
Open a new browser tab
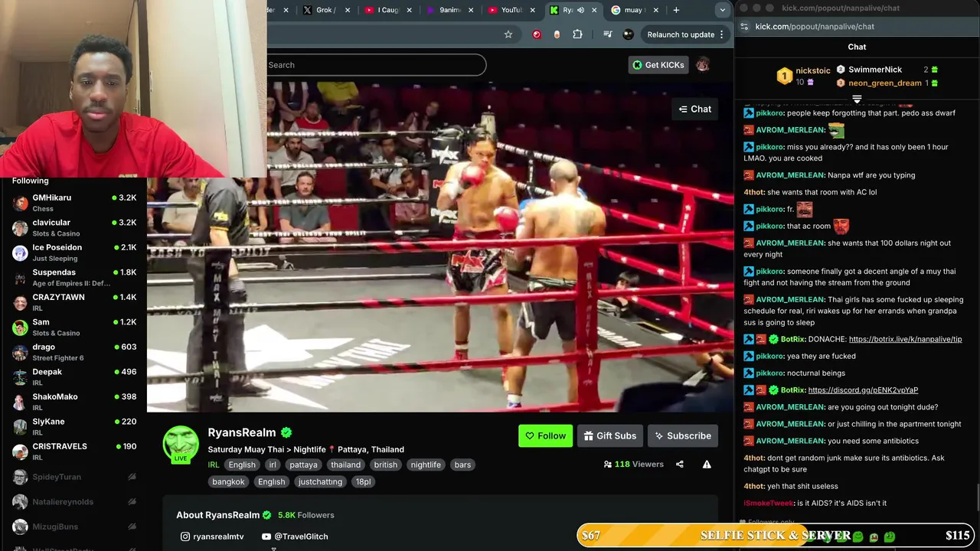(x=676, y=10)
